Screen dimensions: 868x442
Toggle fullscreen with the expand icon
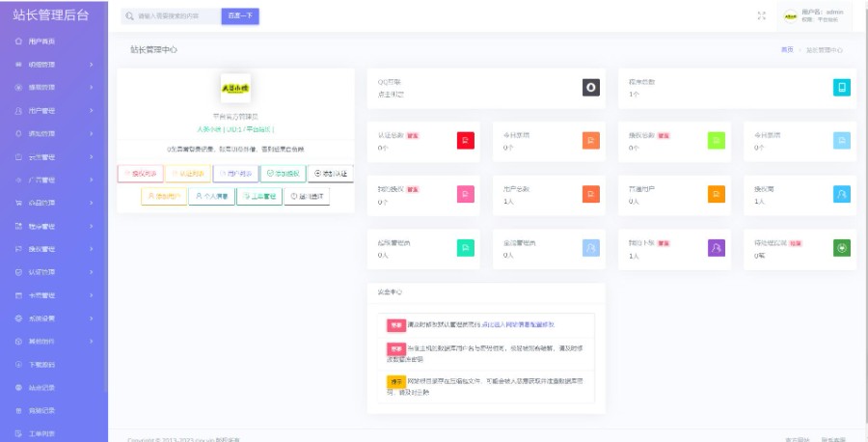click(762, 16)
